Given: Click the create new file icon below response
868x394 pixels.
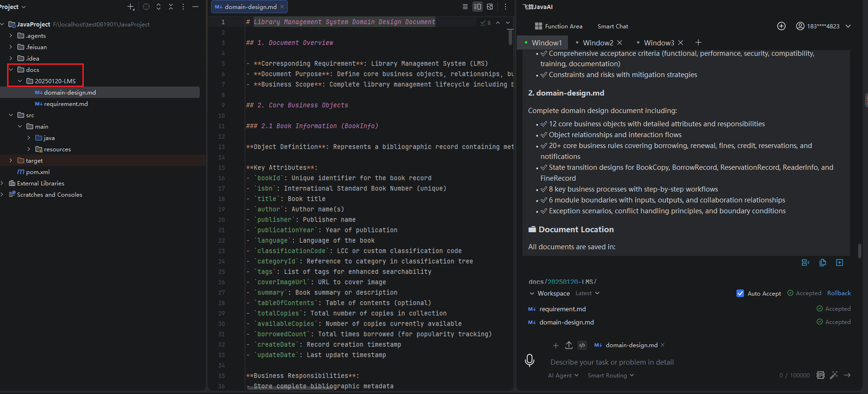Looking at the screenshot, I should pyautogui.click(x=840, y=263).
